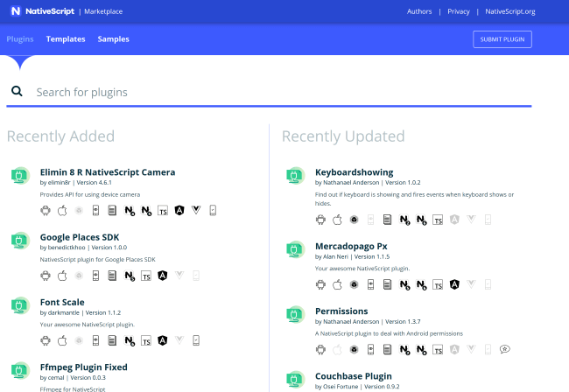Click author 'benedictkhoo' under Google Places SDK

[x=67, y=248]
